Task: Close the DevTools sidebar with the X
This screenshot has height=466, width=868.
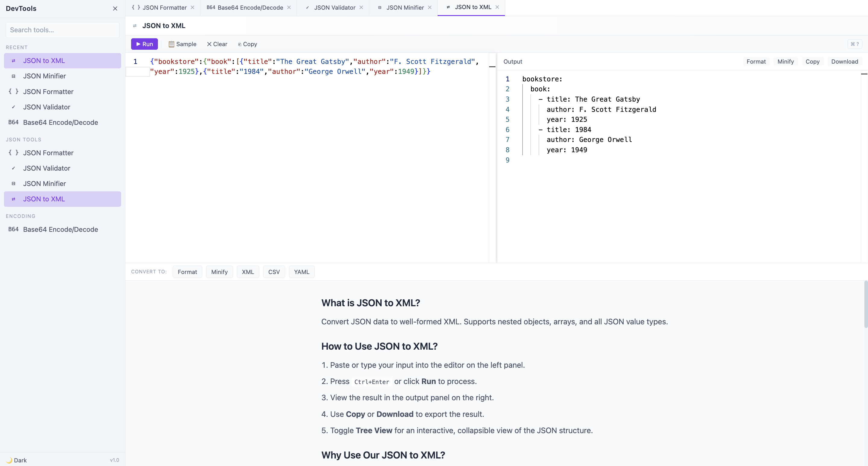Action: (115, 8)
